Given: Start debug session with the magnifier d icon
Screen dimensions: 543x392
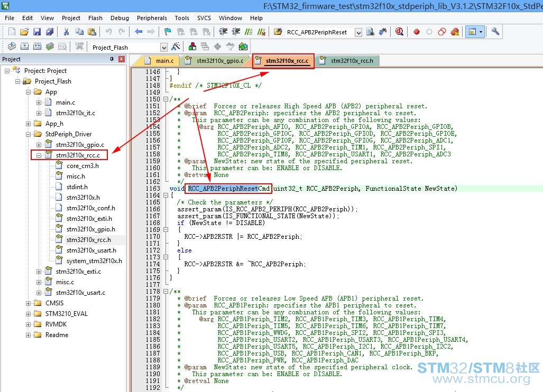Looking at the screenshot, I should tap(399, 32).
